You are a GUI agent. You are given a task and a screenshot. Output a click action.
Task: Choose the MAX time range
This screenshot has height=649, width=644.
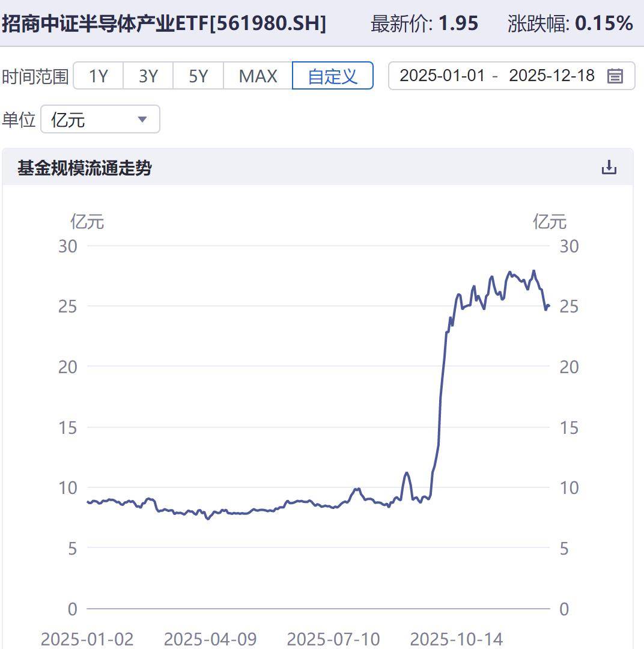tap(258, 76)
